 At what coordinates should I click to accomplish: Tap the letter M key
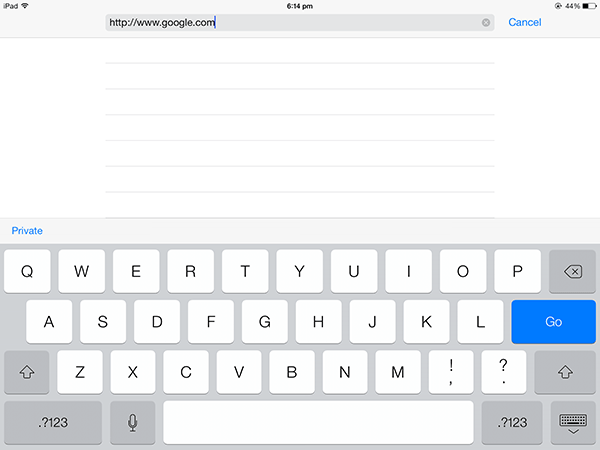(x=398, y=372)
